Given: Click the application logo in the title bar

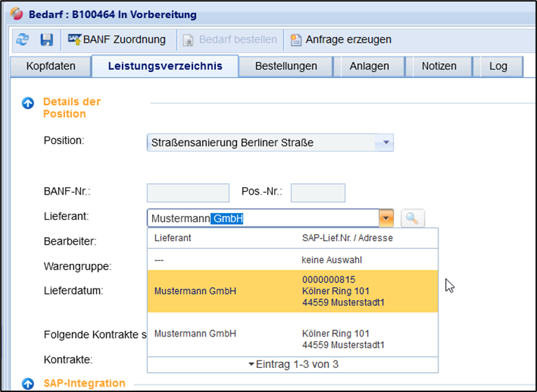Looking at the screenshot, I should 16,14.
